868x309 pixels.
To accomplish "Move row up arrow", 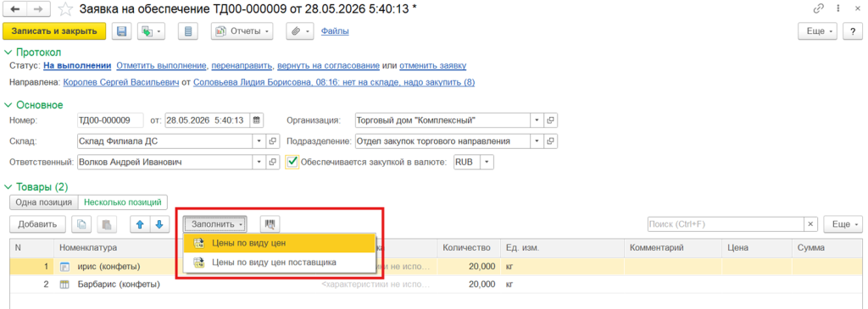I will [140, 223].
